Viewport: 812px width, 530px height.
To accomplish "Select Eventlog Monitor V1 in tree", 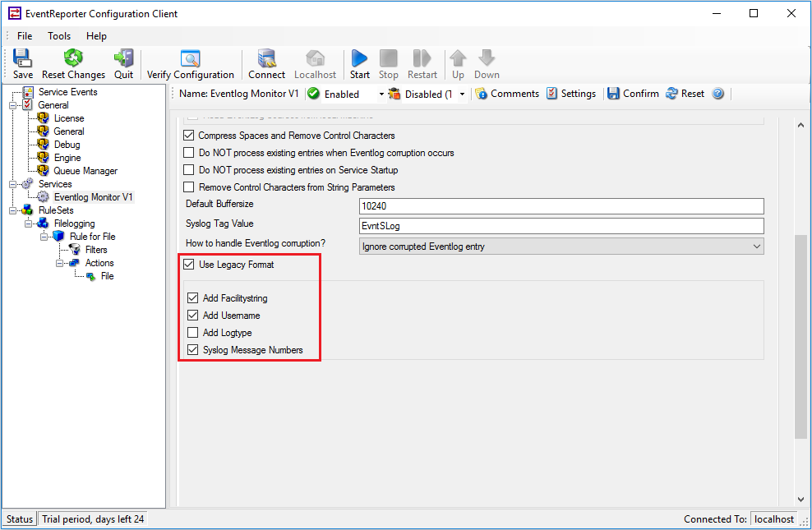I will 93,197.
